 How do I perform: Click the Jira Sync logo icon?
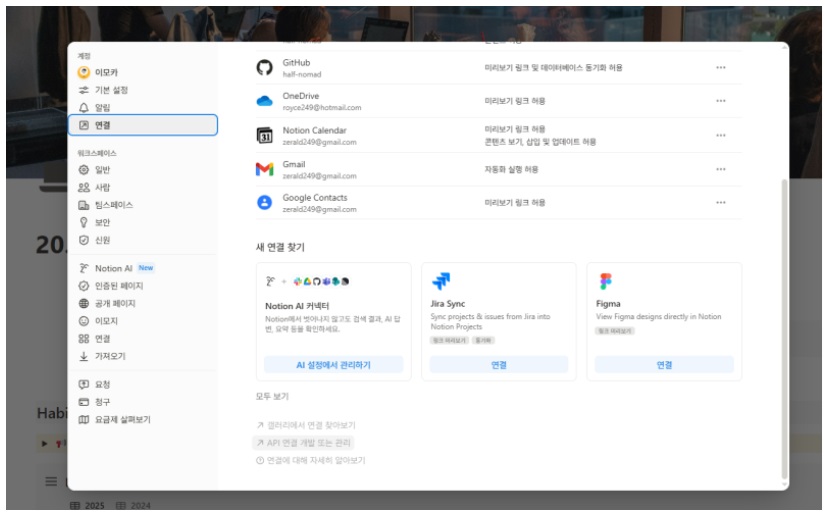tap(441, 281)
